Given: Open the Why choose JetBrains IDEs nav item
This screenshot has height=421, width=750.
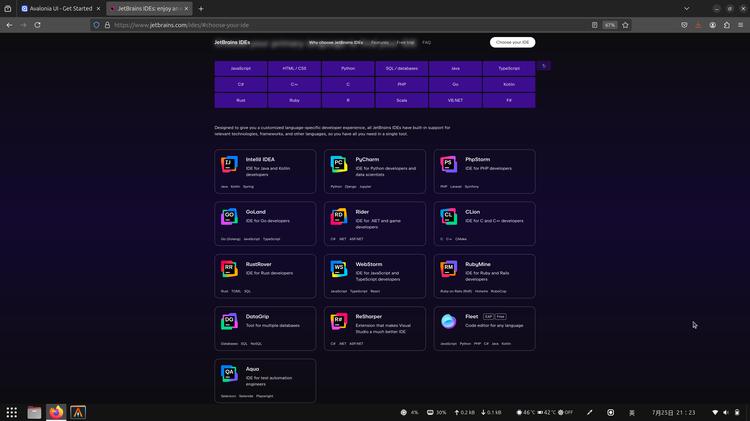Looking at the screenshot, I should click(x=336, y=43).
